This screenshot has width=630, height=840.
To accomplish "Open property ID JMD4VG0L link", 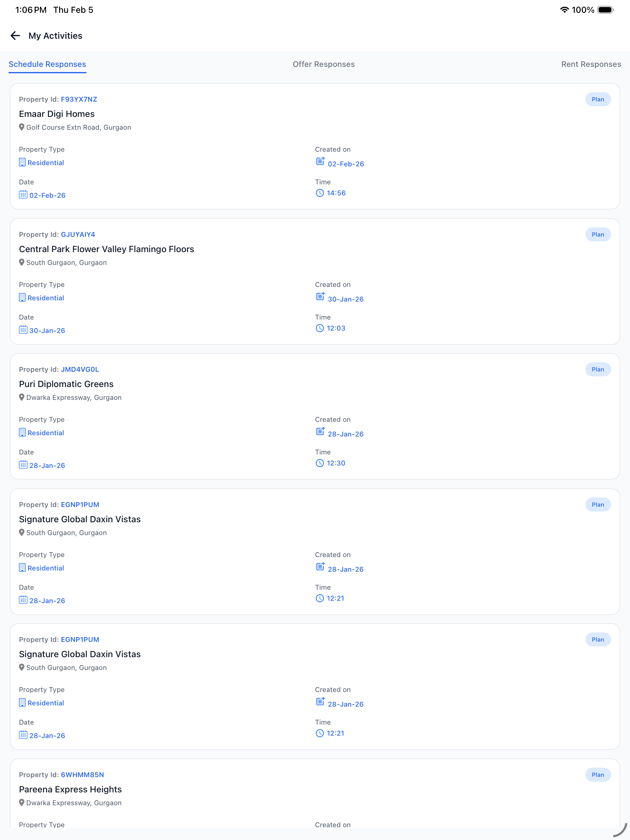I will [80, 369].
